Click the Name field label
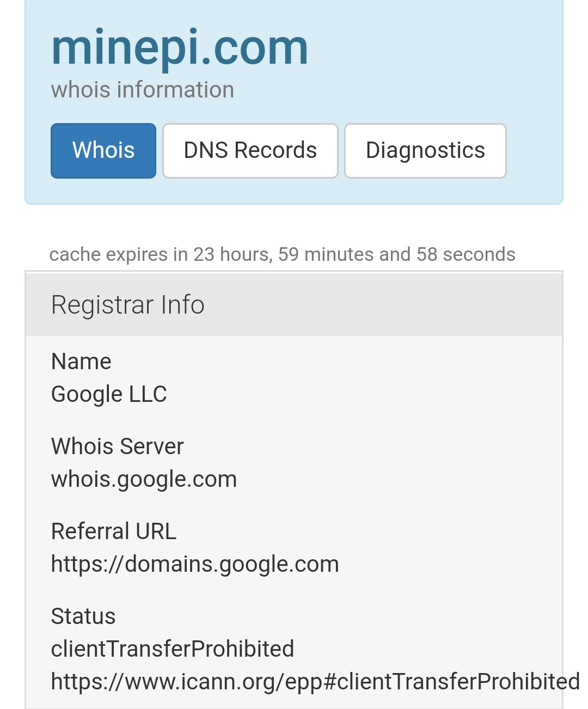 81,362
